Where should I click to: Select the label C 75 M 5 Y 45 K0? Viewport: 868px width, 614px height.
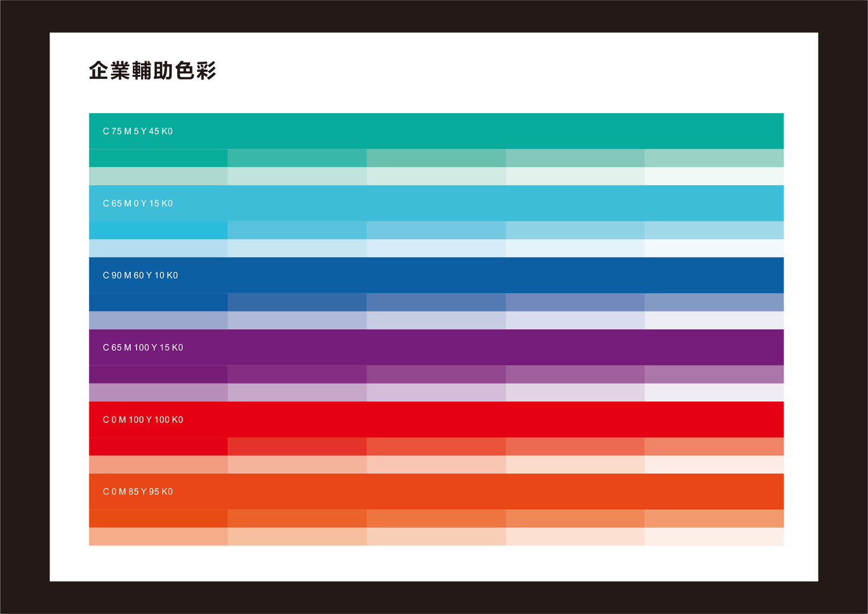(x=138, y=132)
